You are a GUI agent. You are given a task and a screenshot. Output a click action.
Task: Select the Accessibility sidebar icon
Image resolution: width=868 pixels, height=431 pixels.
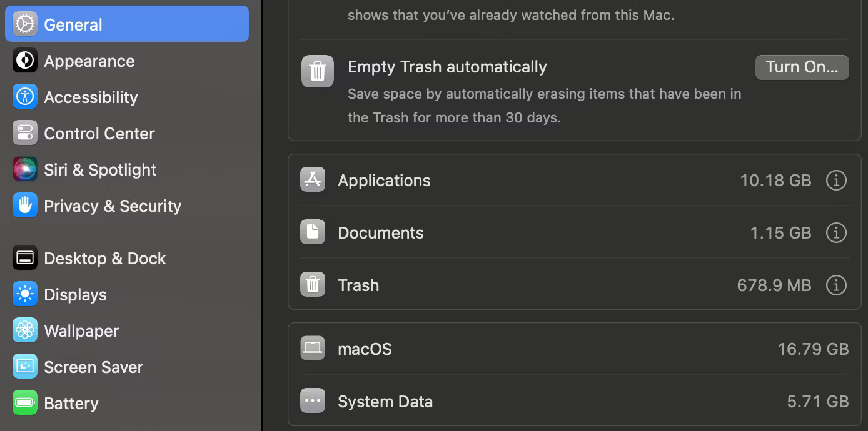[x=24, y=97]
